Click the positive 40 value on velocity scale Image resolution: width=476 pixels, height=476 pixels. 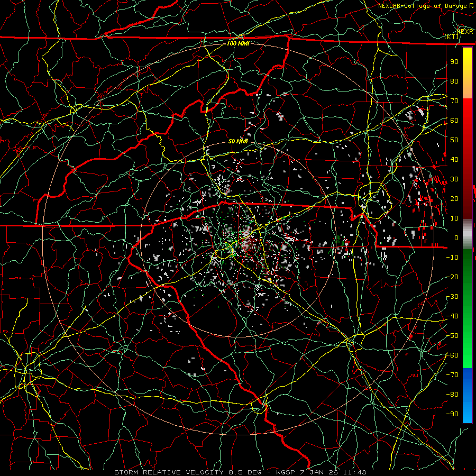454,159
